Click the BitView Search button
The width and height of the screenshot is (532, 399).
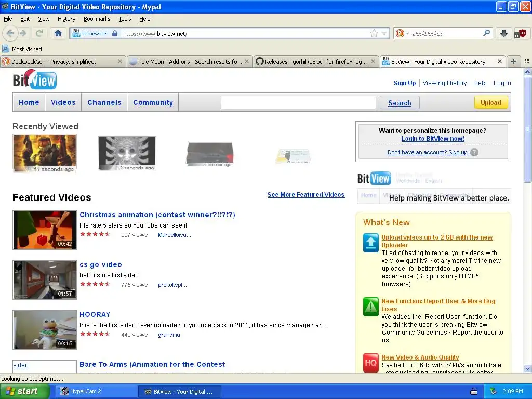[x=400, y=103]
